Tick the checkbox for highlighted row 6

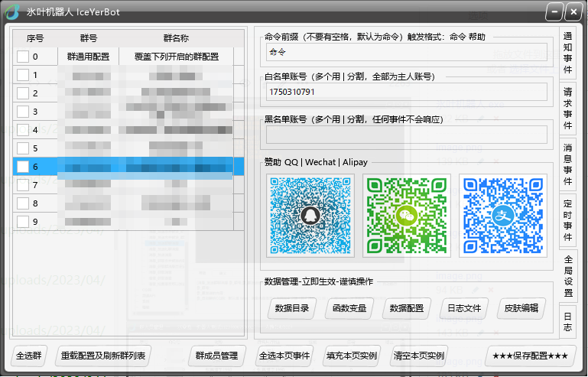point(23,167)
